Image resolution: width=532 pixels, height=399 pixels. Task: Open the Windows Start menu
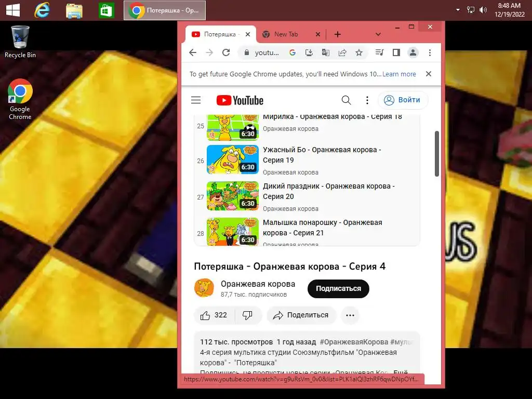tap(13, 10)
